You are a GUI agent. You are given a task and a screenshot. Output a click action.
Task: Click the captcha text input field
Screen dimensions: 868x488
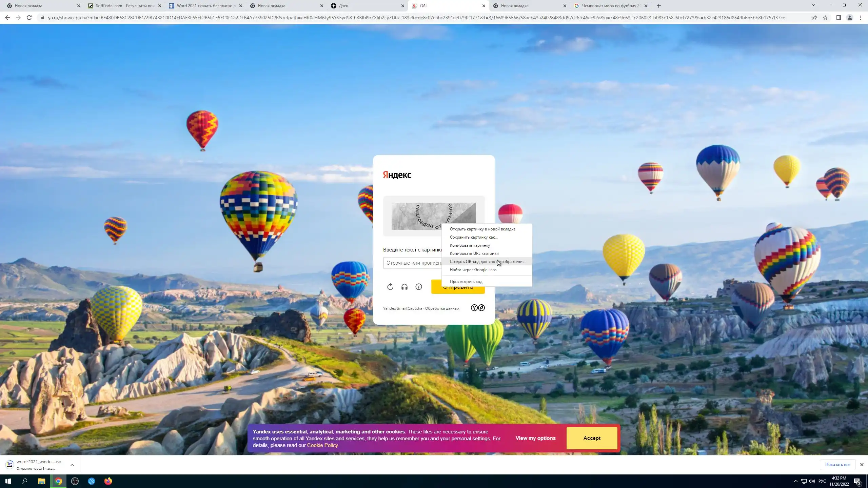pos(412,263)
